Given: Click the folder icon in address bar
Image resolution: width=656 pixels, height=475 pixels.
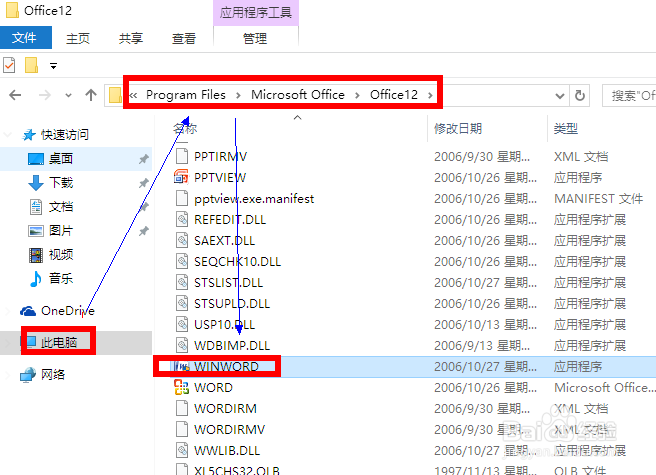Looking at the screenshot, I should pyautogui.click(x=115, y=95).
